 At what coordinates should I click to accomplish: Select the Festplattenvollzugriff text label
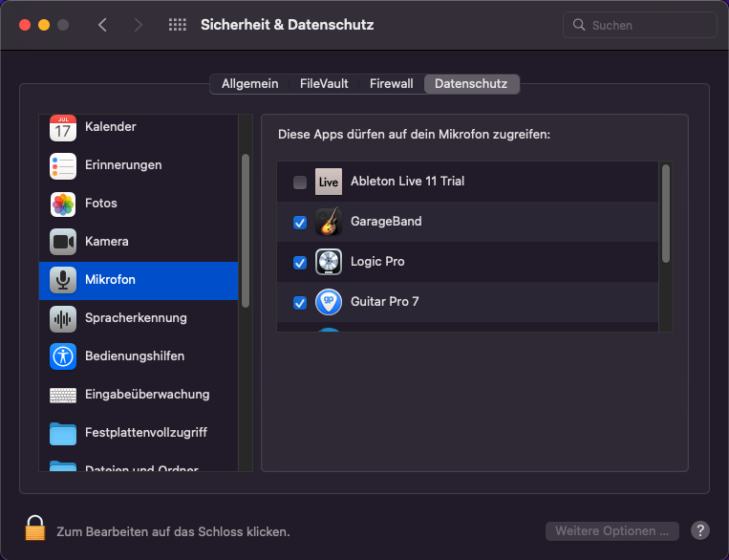point(146,432)
